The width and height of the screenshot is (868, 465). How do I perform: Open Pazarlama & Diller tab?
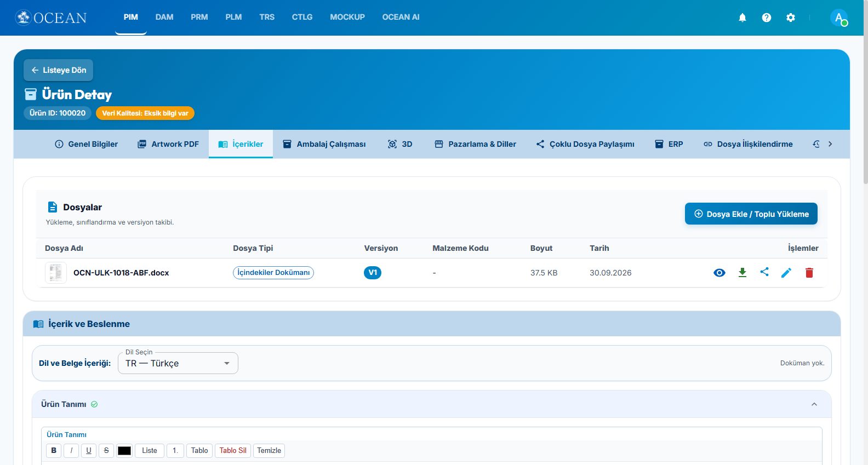point(476,144)
